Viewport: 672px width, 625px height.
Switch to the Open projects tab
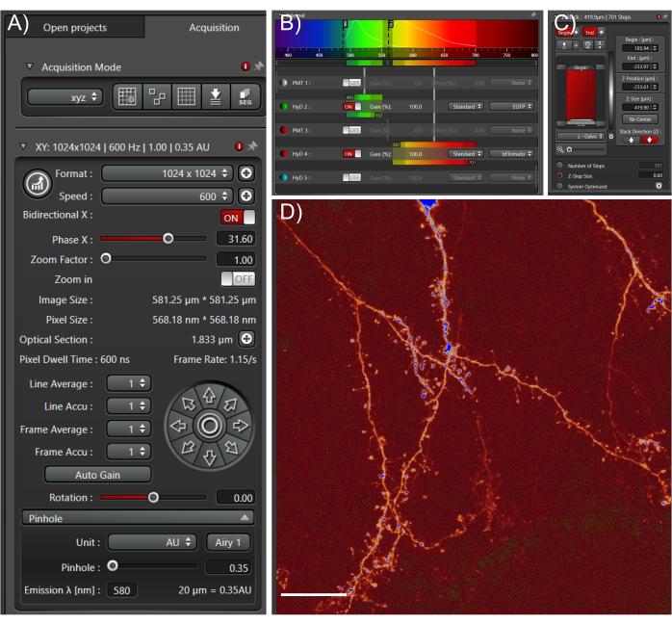point(75,28)
